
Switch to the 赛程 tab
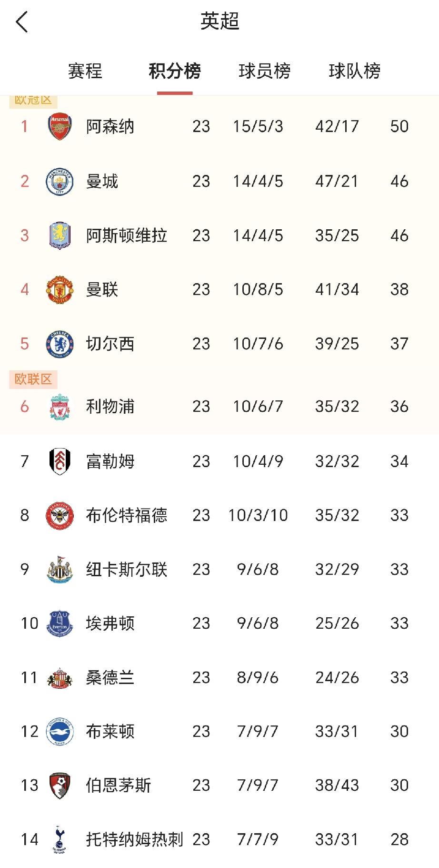(85, 71)
